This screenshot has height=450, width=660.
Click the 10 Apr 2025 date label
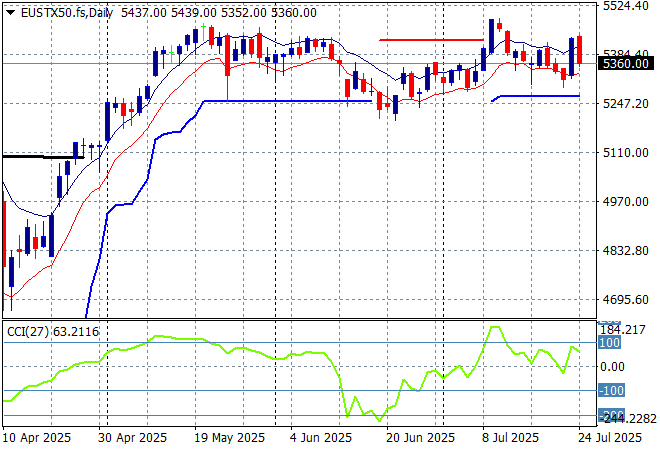[37, 438]
